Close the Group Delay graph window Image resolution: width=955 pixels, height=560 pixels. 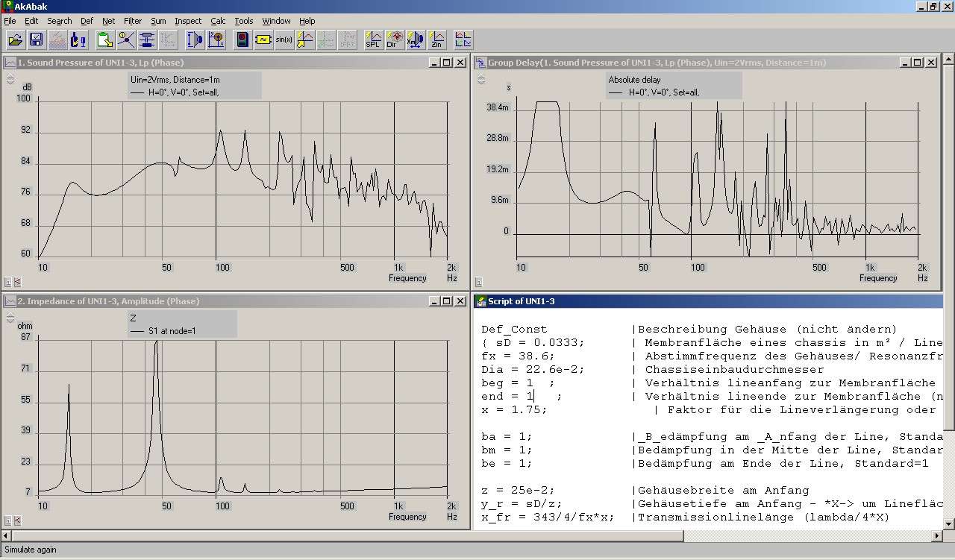(930, 63)
